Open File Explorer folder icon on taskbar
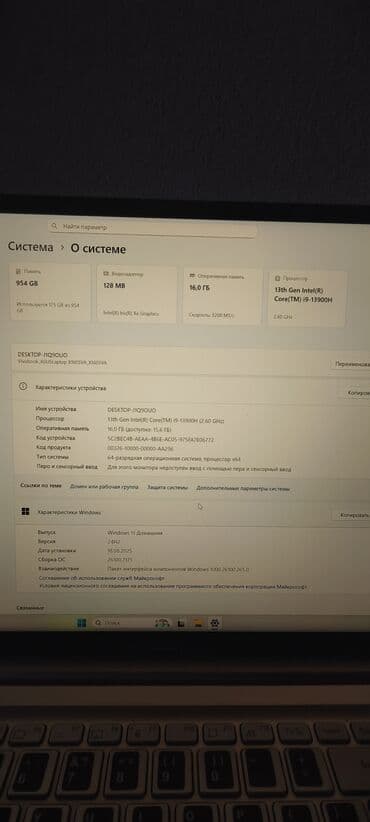Viewport: 370px width, 822px height. tap(198, 623)
